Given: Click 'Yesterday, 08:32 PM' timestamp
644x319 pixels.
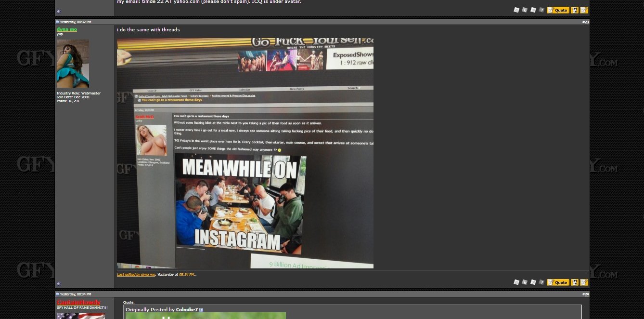Looking at the screenshot, I should click(76, 22).
